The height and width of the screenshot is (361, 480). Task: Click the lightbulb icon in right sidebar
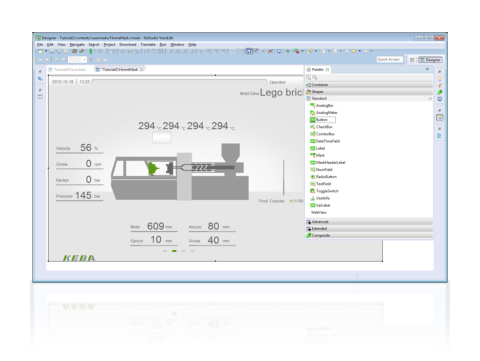point(440,79)
